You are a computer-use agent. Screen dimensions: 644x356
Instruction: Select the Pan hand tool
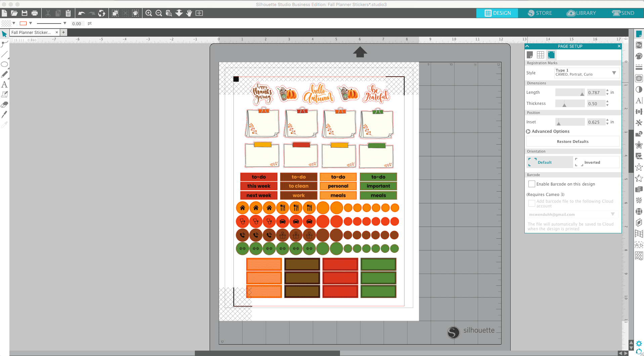click(189, 13)
